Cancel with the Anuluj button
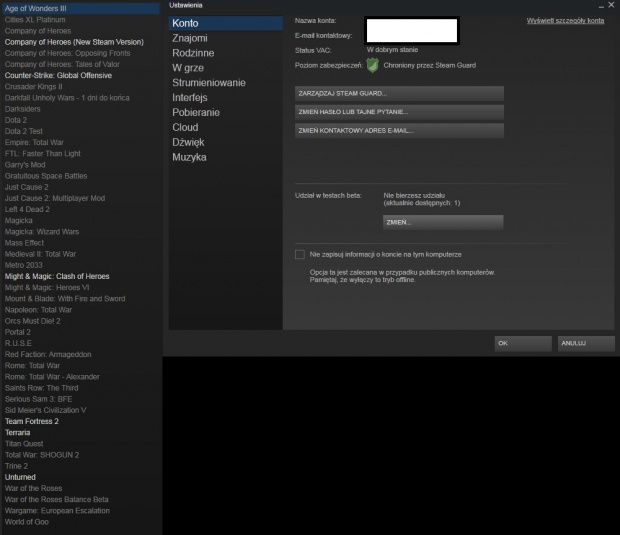This screenshot has width=620, height=535. point(586,343)
